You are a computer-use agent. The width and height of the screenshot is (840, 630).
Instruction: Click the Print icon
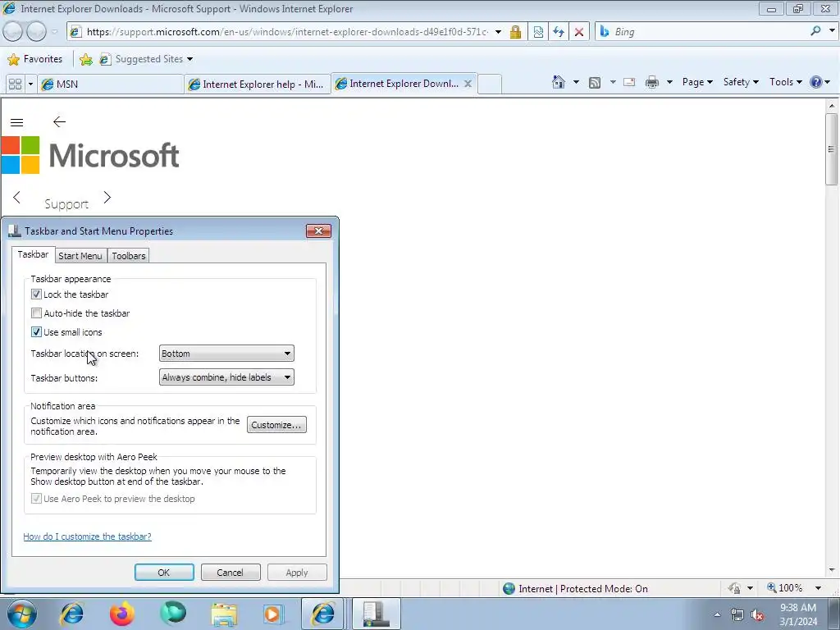(652, 83)
